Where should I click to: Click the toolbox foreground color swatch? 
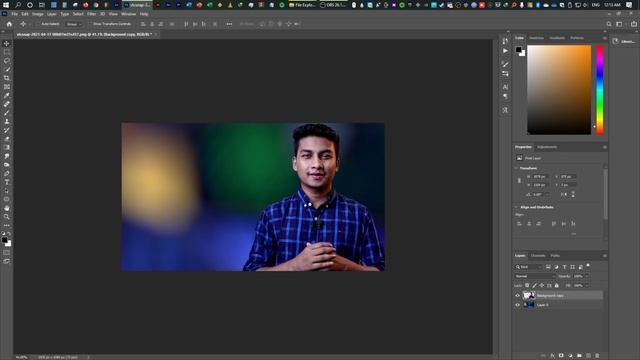(4, 240)
